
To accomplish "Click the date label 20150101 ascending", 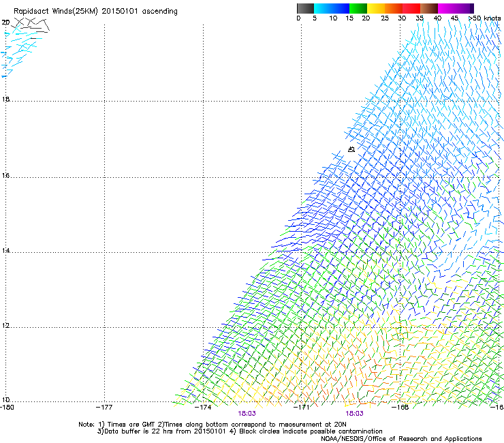I will click(x=140, y=12).
